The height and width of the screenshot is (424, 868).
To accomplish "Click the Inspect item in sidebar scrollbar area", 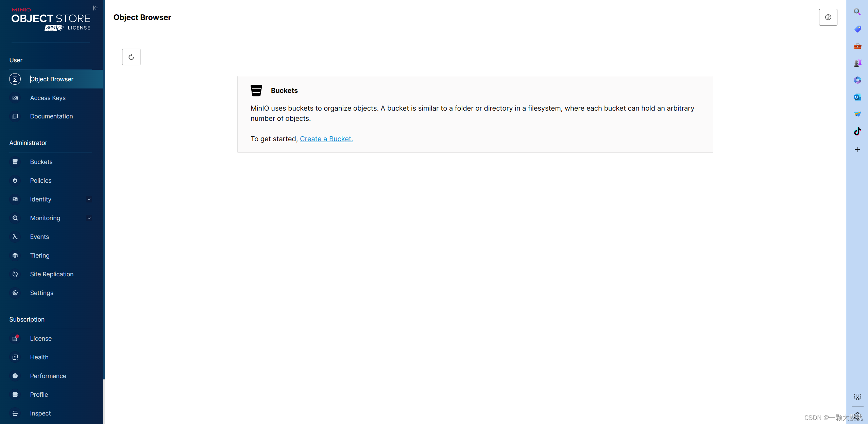I will point(40,413).
